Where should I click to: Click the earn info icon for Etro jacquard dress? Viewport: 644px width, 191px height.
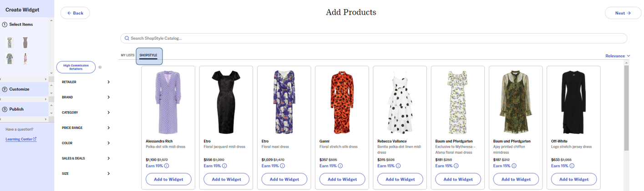click(x=224, y=166)
